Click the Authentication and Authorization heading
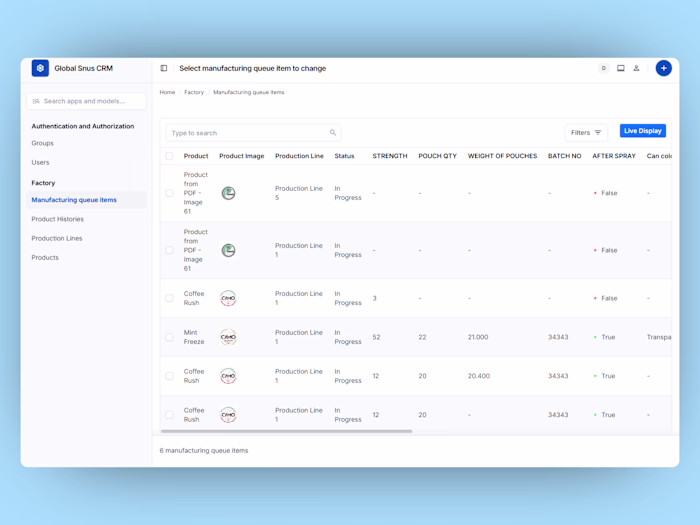The image size is (700, 525). [x=83, y=126]
